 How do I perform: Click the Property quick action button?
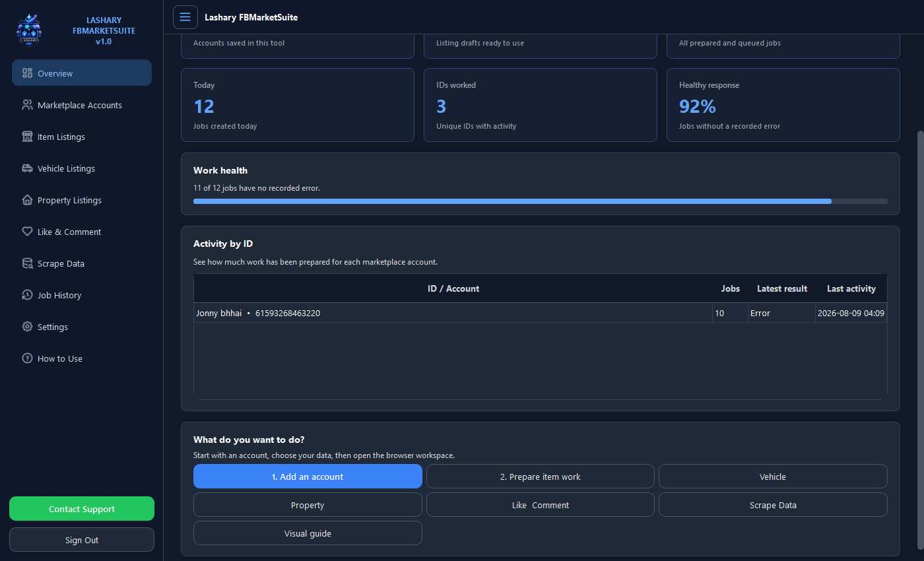(308, 505)
